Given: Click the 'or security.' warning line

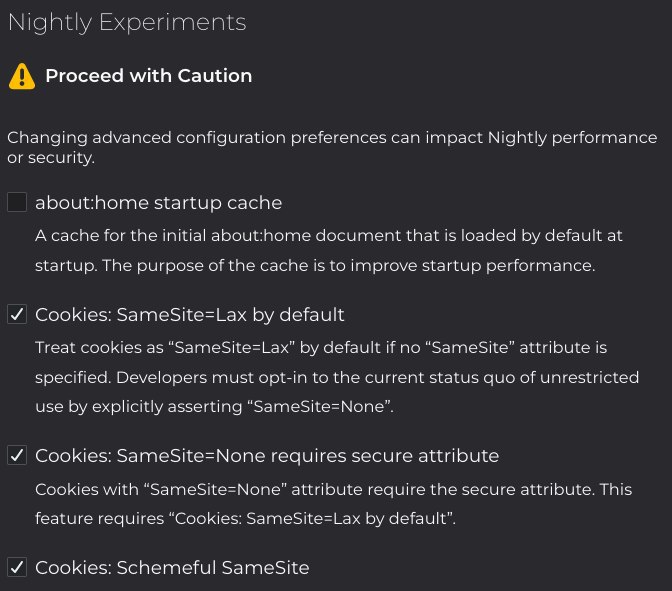Looking at the screenshot, I should 51,158.
